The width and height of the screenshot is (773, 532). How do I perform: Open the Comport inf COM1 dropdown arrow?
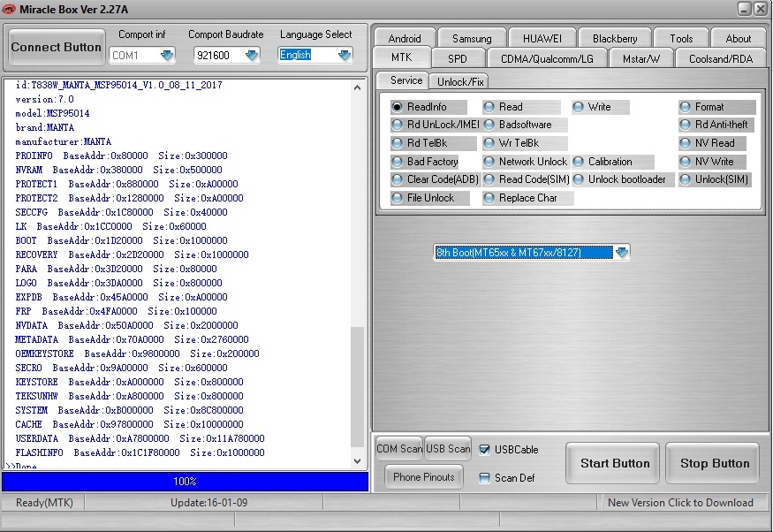click(x=167, y=55)
